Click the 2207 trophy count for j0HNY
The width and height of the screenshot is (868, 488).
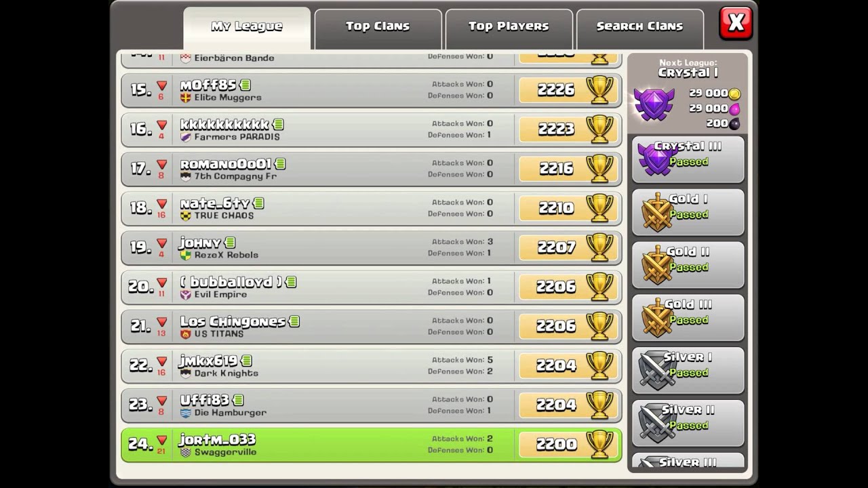pos(556,247)
